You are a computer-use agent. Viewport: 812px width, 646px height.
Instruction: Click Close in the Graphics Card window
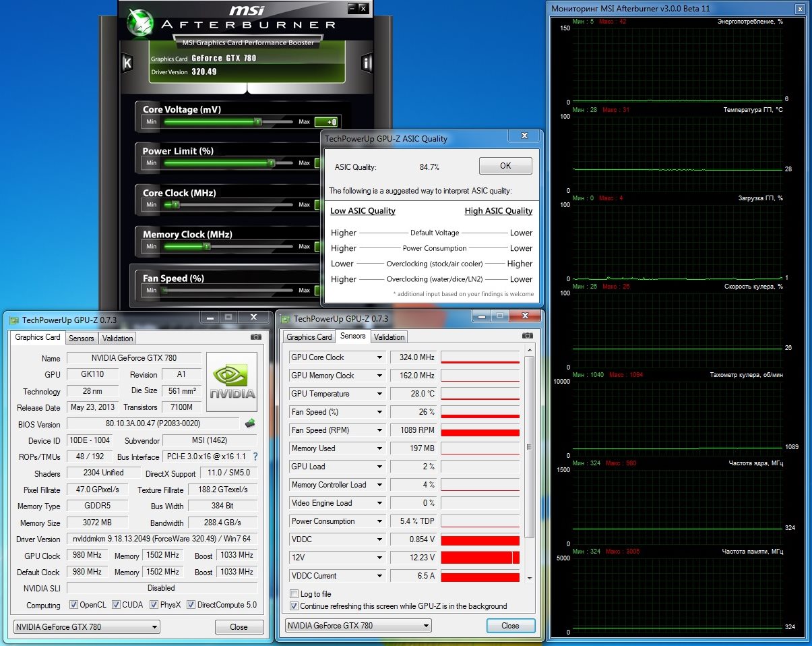pos(239,627)
